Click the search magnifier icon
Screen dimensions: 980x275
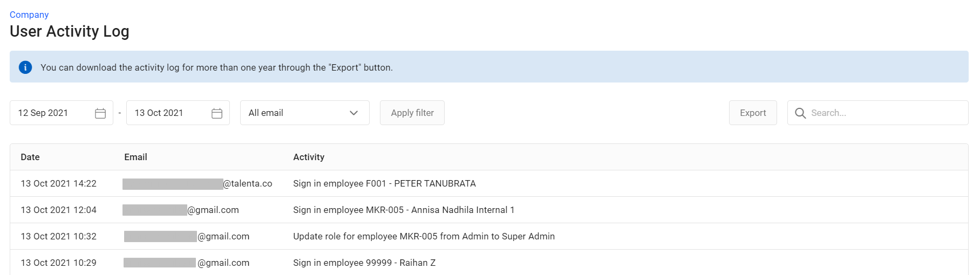click(800, 113)
